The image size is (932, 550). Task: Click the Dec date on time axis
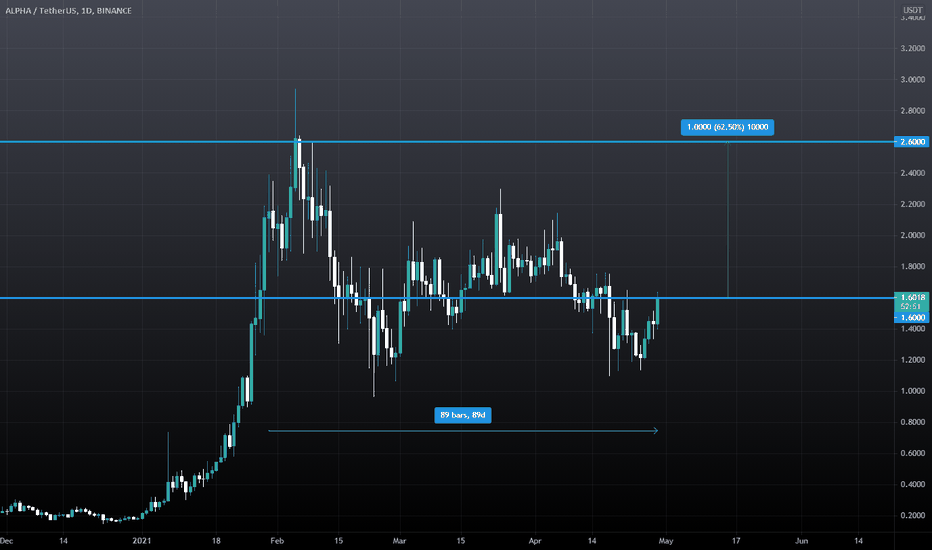[x=7, y=540]
